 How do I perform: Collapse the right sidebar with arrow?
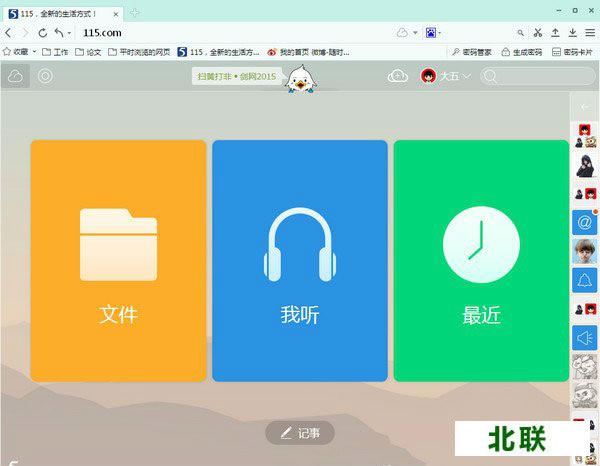click(x=585, y=106)
